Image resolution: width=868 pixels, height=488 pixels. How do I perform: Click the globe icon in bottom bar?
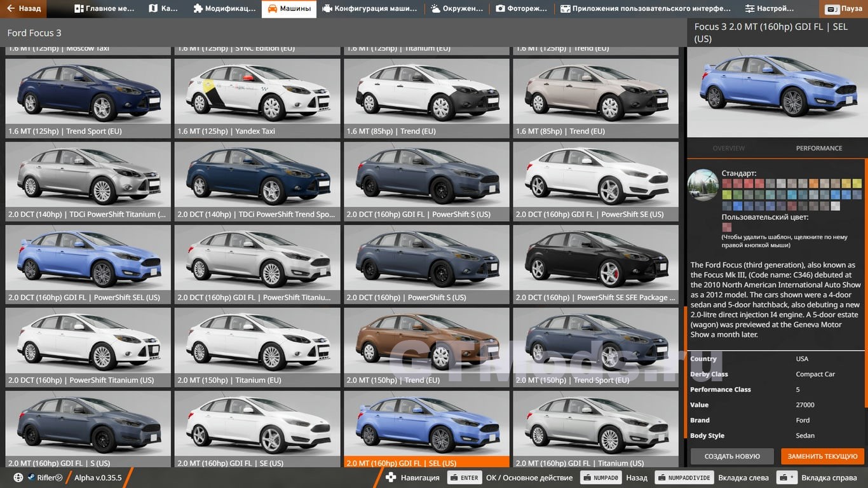(18, 478)
